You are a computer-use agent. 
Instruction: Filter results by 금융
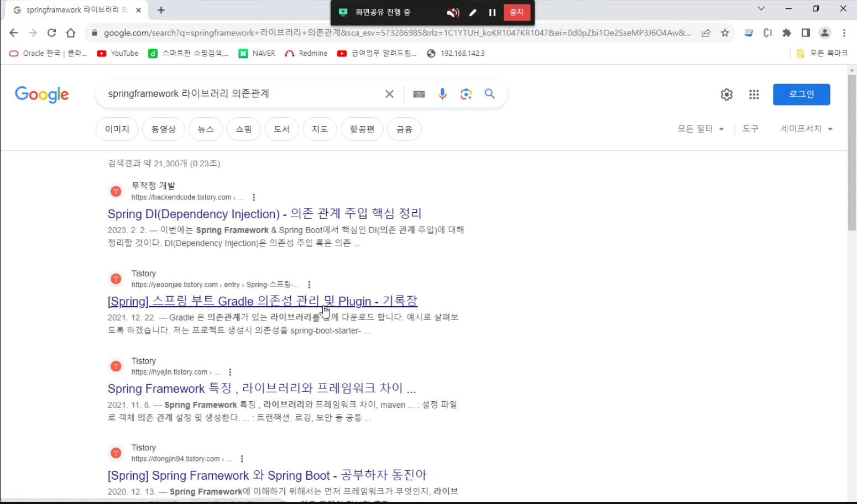[405, 129]
